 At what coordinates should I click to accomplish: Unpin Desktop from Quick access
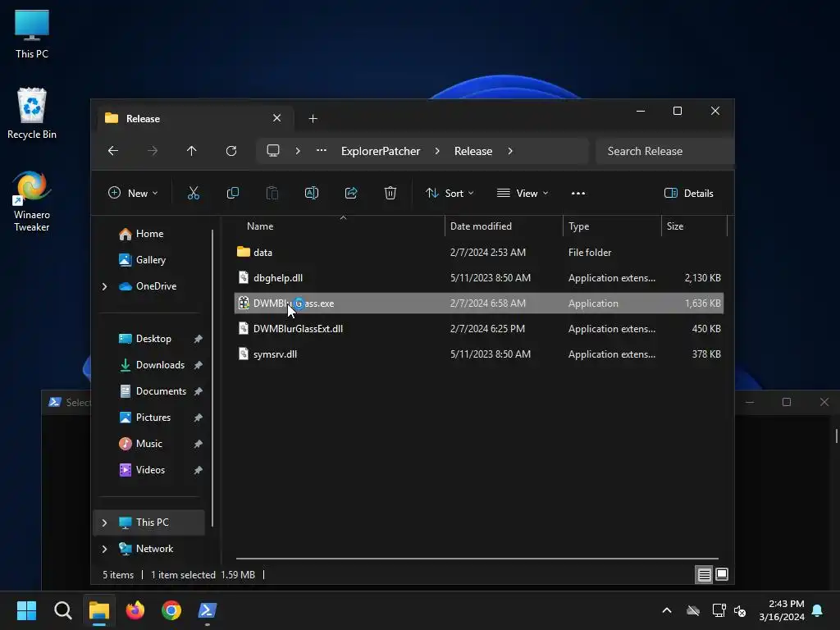pyautogui.click(x=199, y=339)
